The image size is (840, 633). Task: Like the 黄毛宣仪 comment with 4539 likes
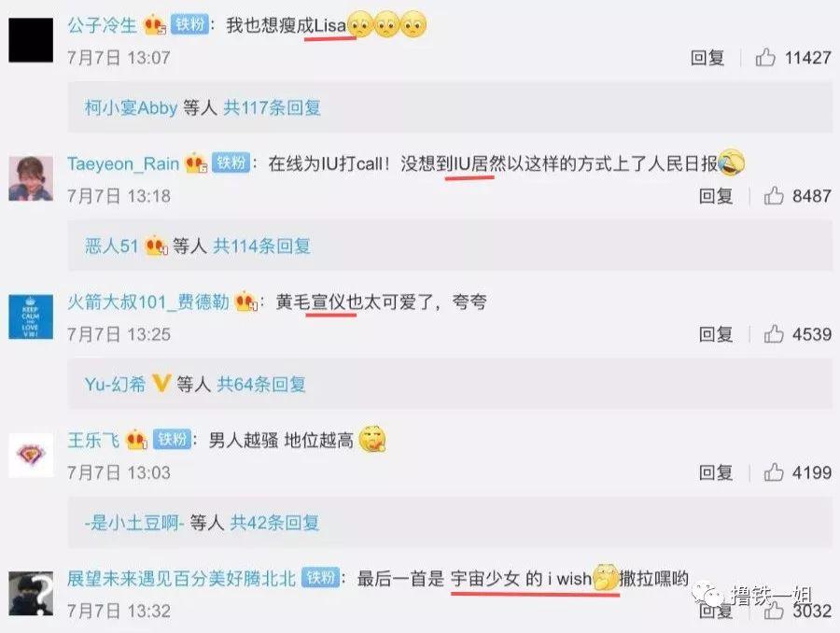click(774, 334)
